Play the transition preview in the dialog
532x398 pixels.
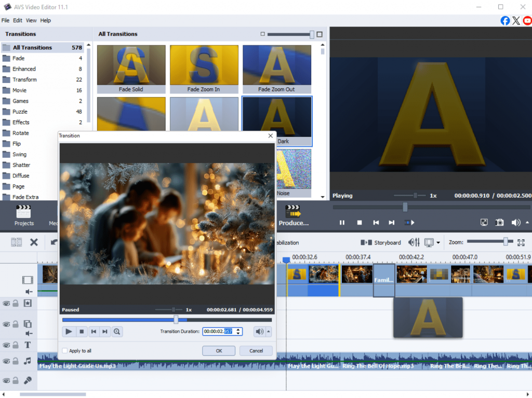[69, 332]
